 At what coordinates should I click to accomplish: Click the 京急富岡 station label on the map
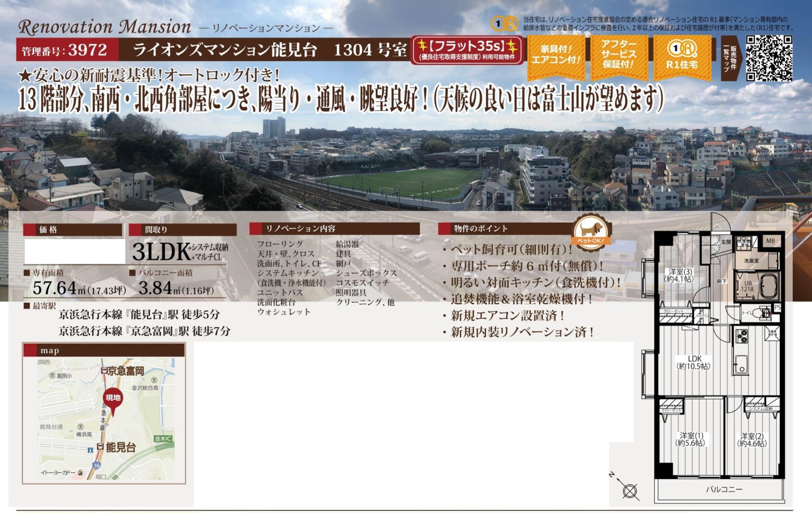[x=125, y=371]
